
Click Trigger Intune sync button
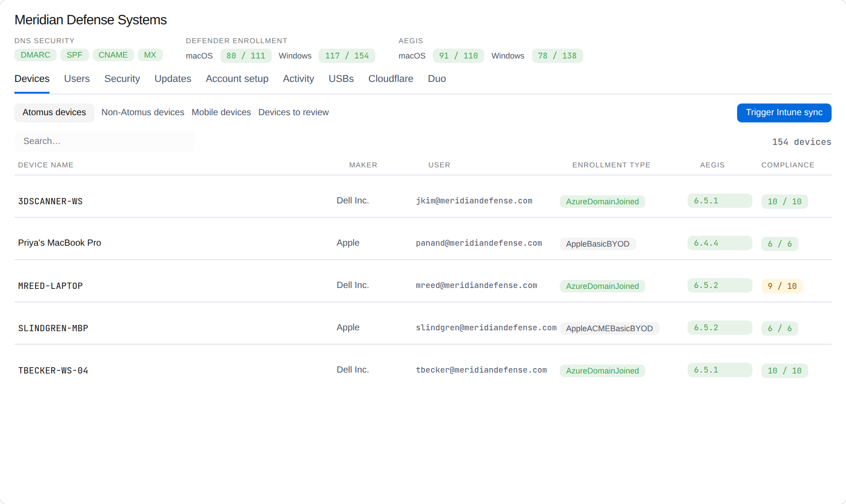tap(784, 112)
